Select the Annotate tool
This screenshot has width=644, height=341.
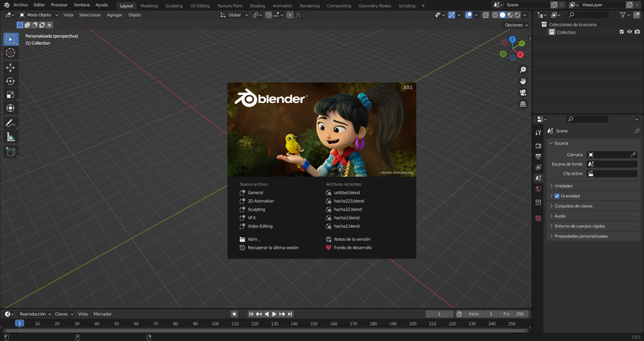coord(10,123)
